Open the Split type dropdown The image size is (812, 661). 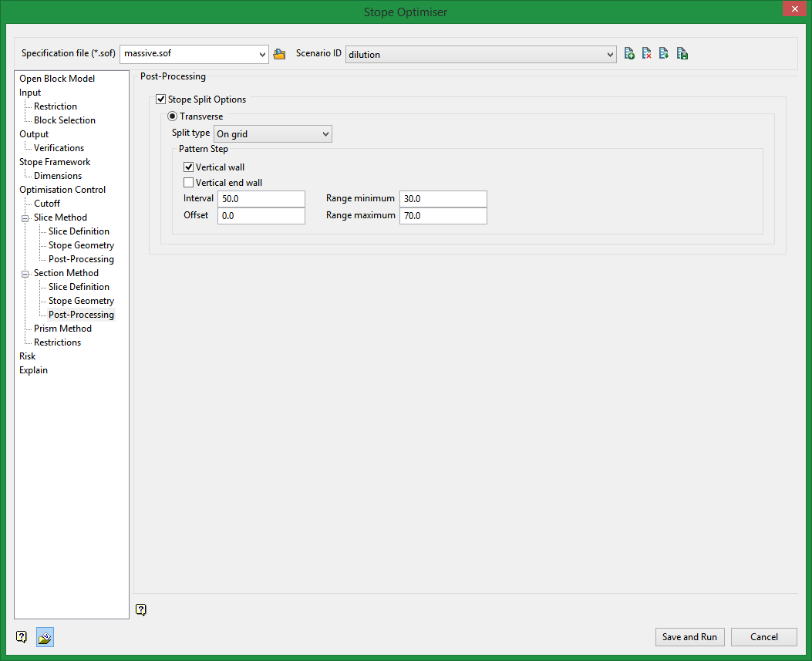(x=272, y=134)
